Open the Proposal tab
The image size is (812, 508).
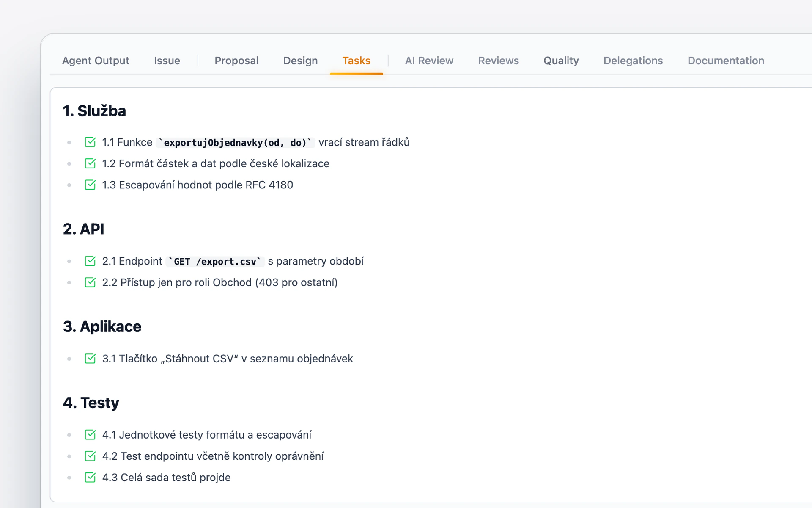click(x=236, y=61)
